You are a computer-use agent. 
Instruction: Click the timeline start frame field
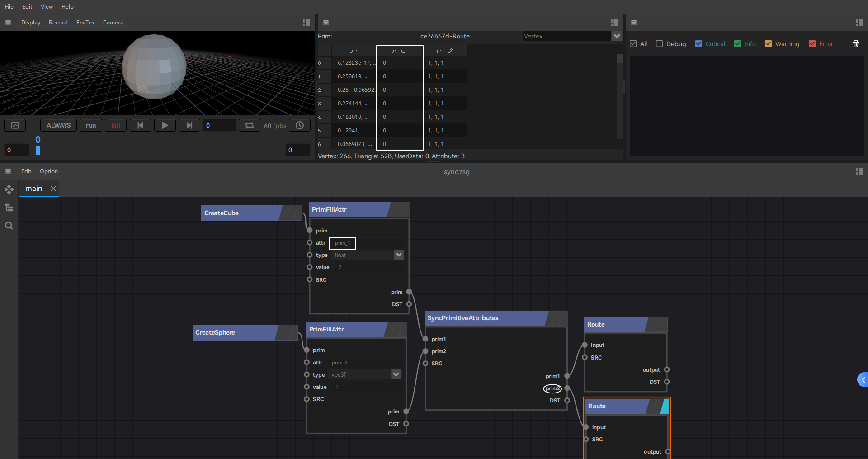(x=17, y=150)
